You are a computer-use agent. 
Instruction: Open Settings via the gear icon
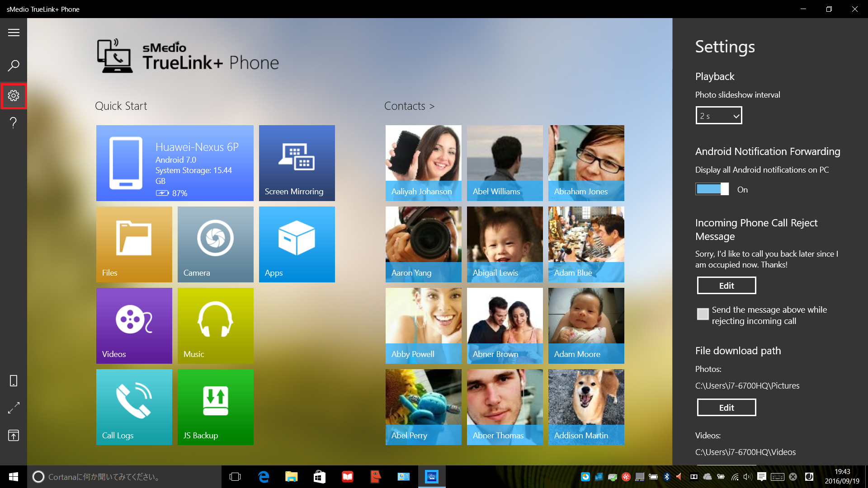click(x=14, y=96)
